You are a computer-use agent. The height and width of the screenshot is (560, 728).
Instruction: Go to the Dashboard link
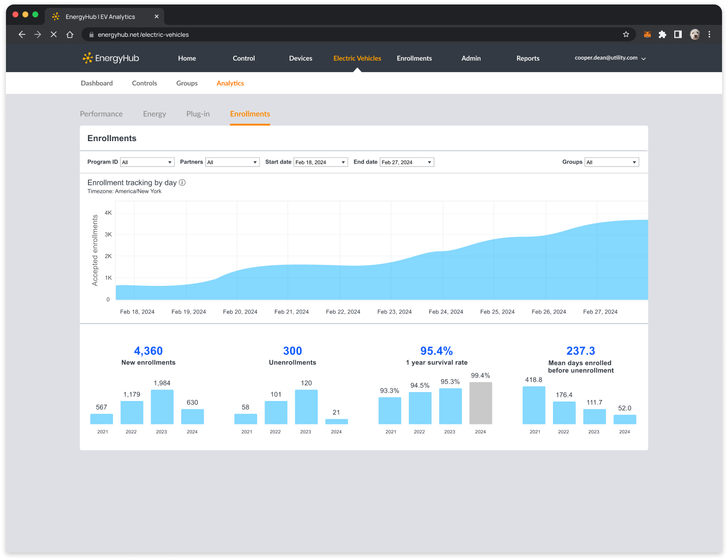96,83
